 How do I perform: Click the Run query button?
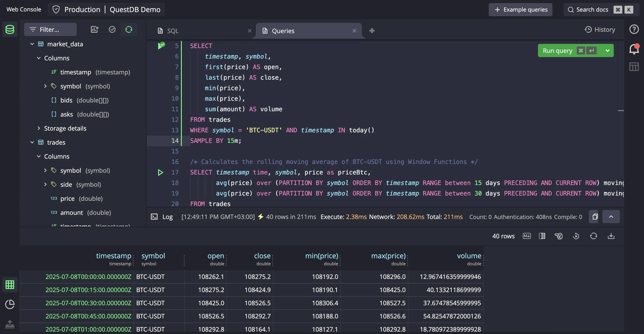coord(558,50)
